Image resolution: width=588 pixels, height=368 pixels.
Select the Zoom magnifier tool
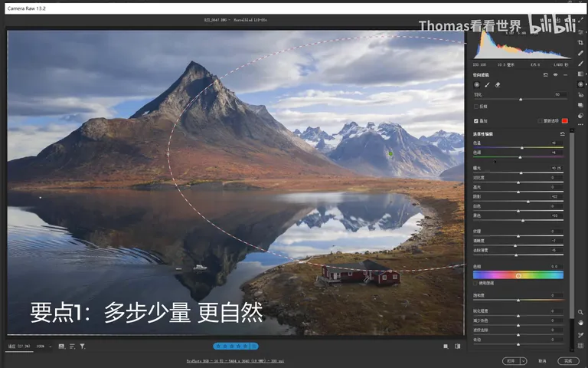580,312
